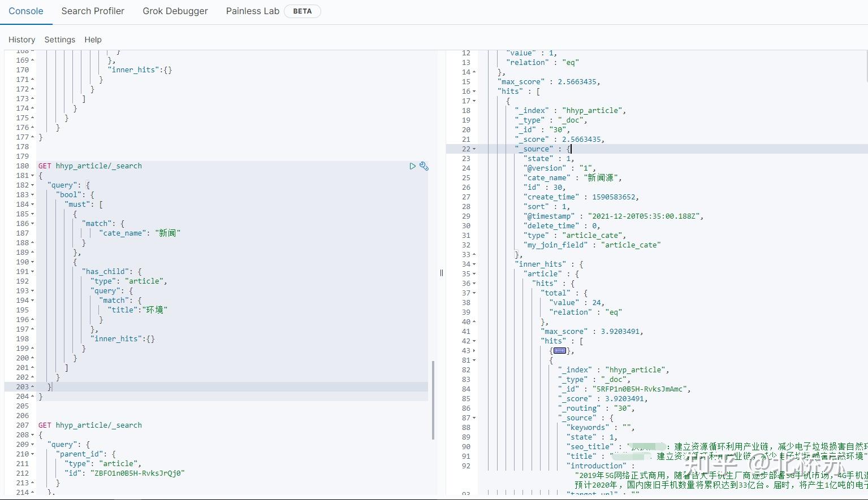The image size is (868, 500).
Task: Switch to the Console tab
Action: click(26, 11)
